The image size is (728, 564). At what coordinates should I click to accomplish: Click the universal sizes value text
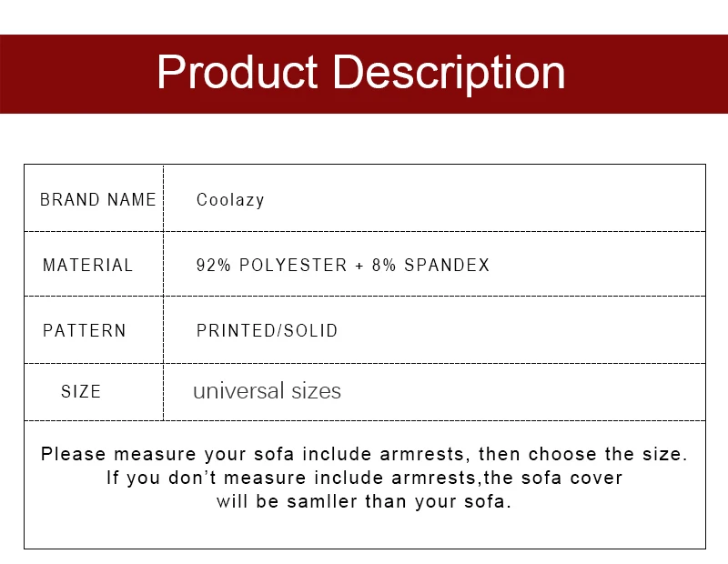(x=267, y=391)
